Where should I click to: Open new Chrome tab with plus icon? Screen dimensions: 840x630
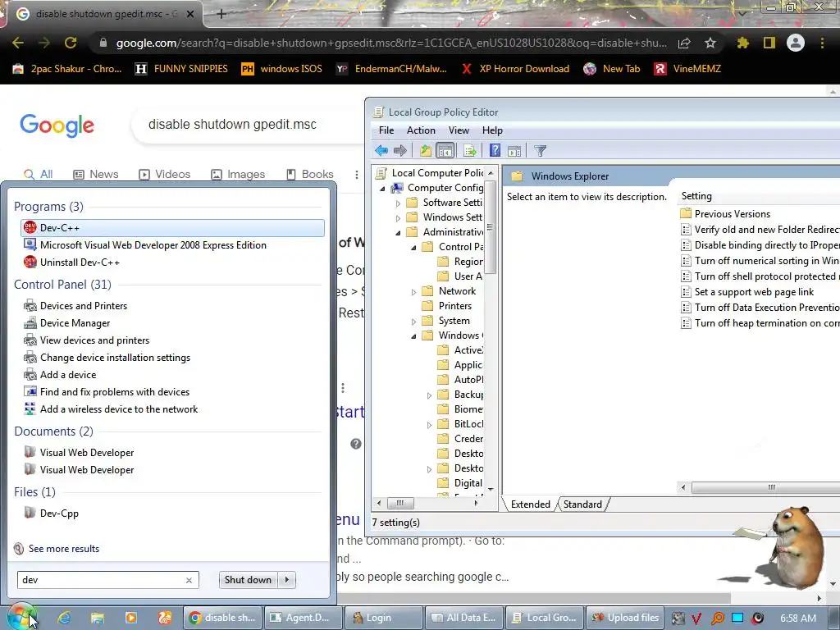[x=221, y=14]
